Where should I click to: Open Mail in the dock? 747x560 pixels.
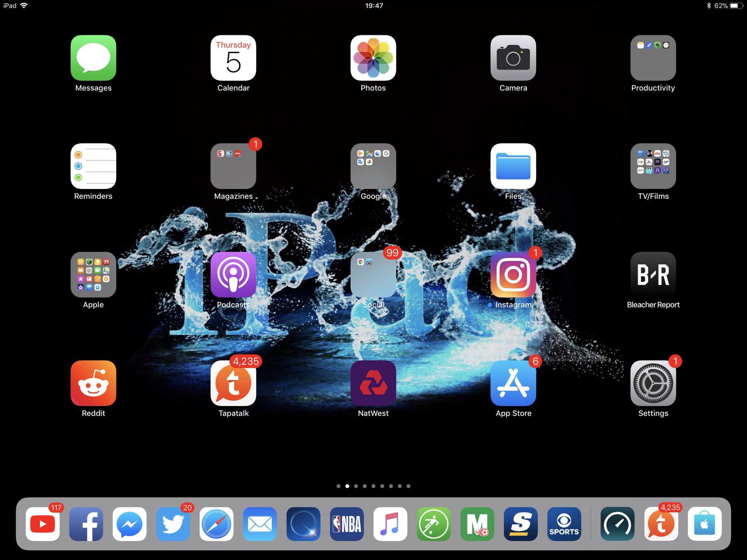tap(260, 524)
